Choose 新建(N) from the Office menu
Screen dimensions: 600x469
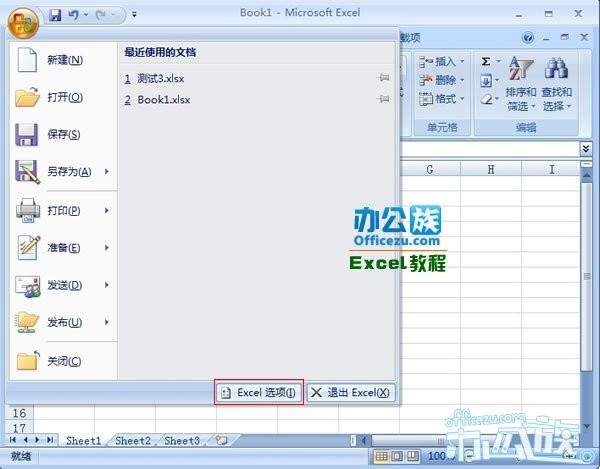click(63, 60)
